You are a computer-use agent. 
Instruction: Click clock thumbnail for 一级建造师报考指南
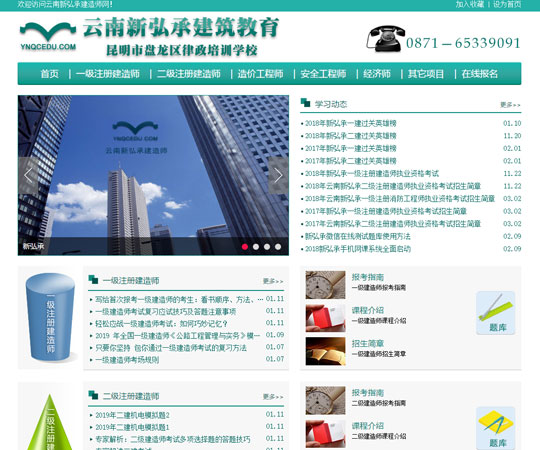(x=325, y=285)
